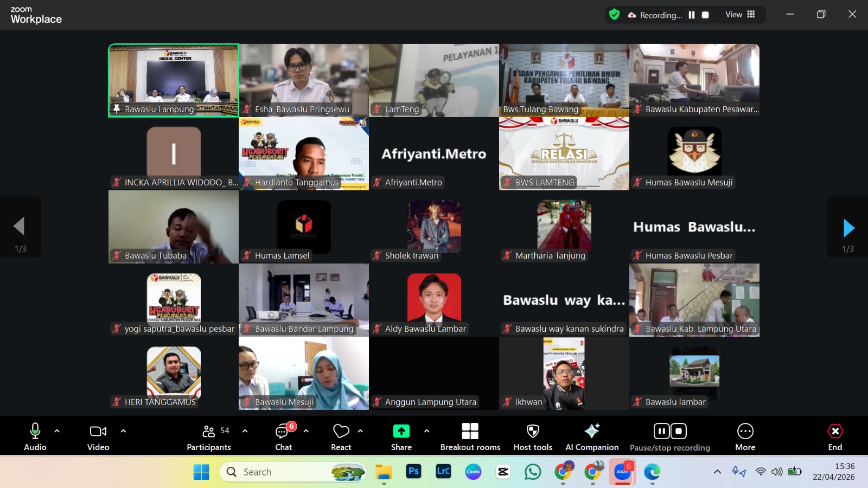The image size is (868, 488).
Task: Go to the previous gallery page
Action: 20,227
